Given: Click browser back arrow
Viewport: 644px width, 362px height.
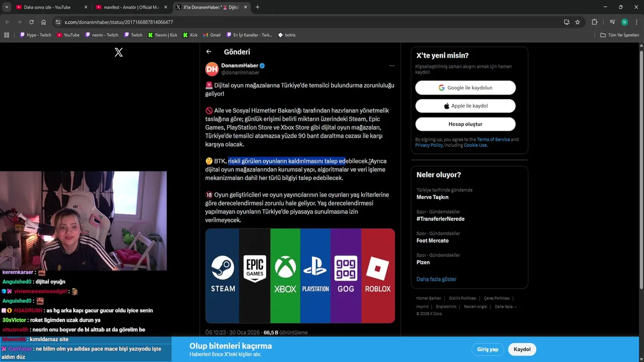Looking at the screenshot, I should pos(8,22).
